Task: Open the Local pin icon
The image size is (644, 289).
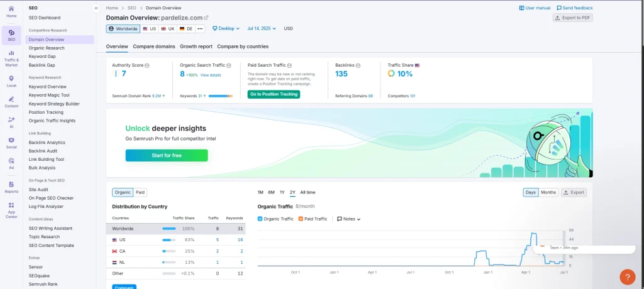Action: pos(11,79)
